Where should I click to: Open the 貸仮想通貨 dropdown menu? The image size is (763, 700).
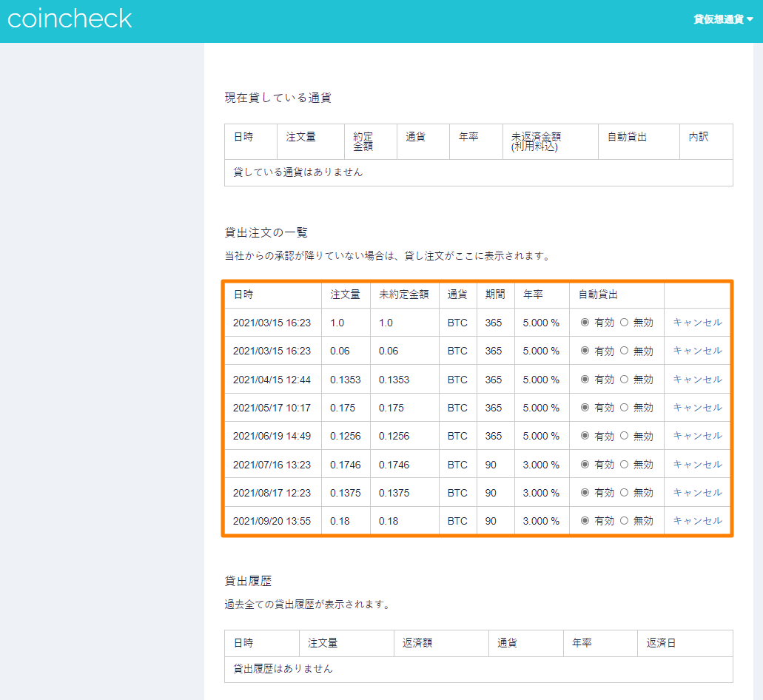tap(723, 19)
